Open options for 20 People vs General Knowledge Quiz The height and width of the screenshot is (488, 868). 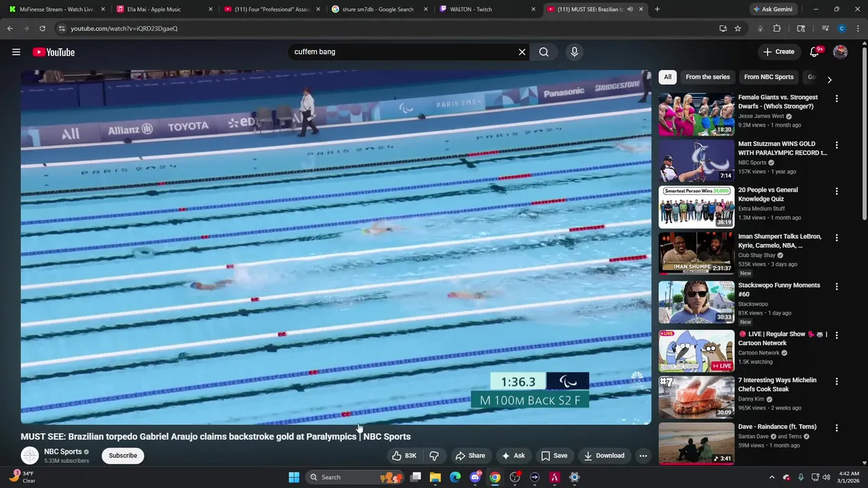(x=836, y=191)
